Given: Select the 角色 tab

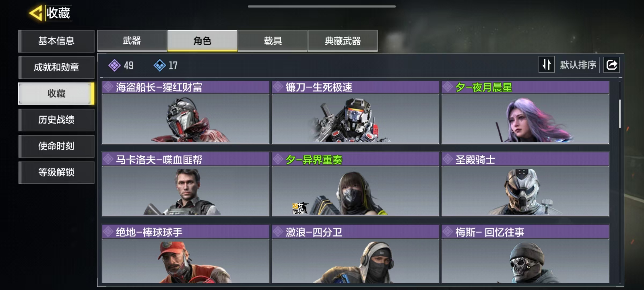Looking at the screenshot, I should (202, 41).
